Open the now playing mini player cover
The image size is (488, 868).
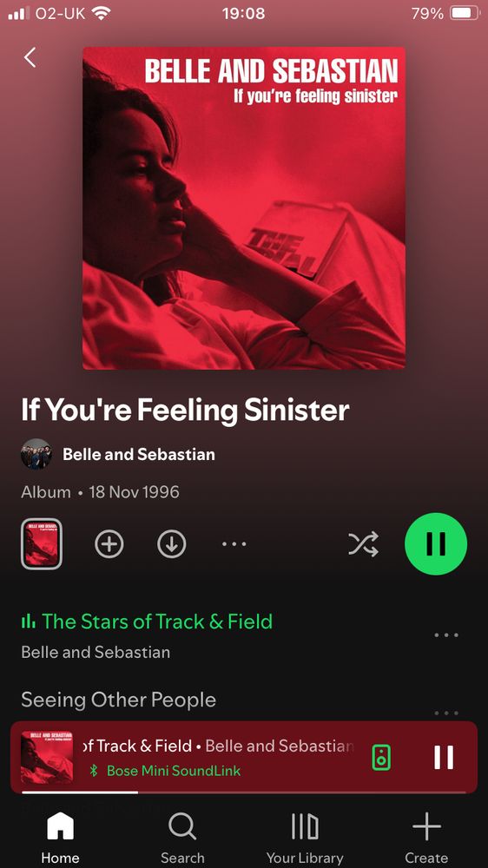point(47,757)
